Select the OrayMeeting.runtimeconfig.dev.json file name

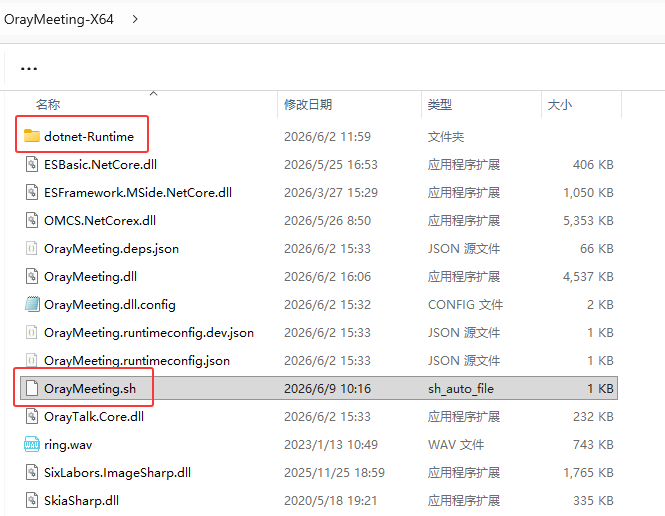(149, 332)
